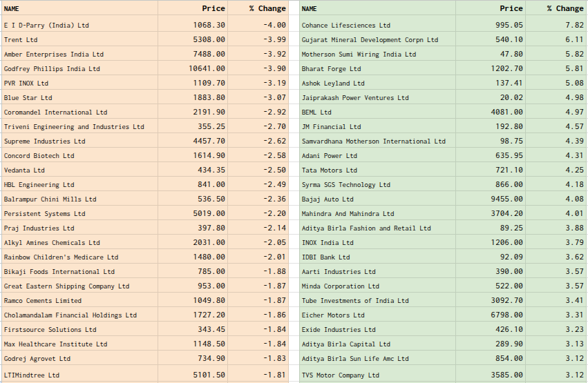
Task: Open Bajaj Auto Ltd entry
Action: (x=328, y=199)
